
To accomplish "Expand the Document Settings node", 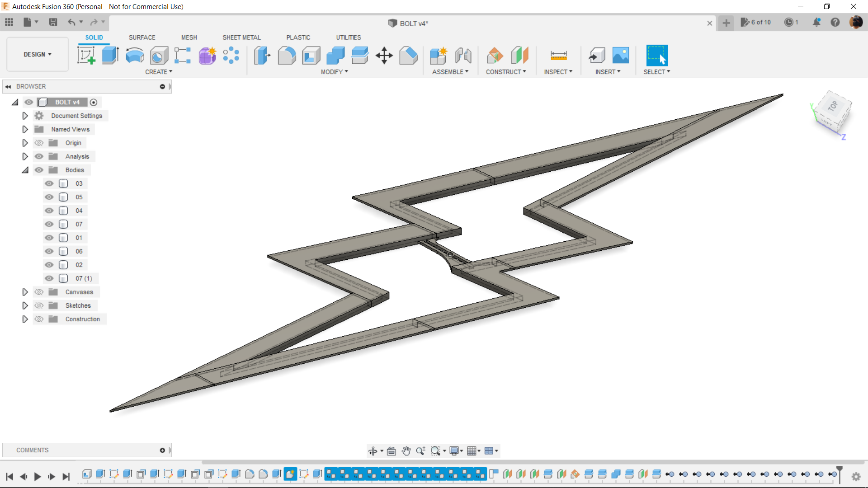I will (25, 116).
